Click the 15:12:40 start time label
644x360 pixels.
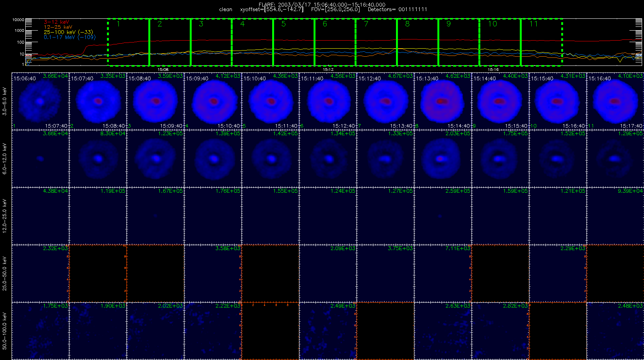(x=370, y=79)
